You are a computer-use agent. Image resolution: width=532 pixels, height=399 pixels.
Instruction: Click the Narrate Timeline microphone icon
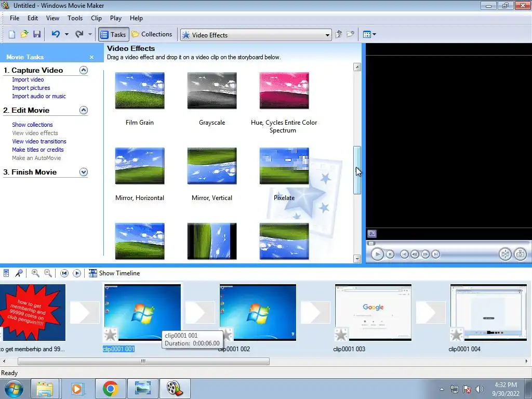pos(19,273)
